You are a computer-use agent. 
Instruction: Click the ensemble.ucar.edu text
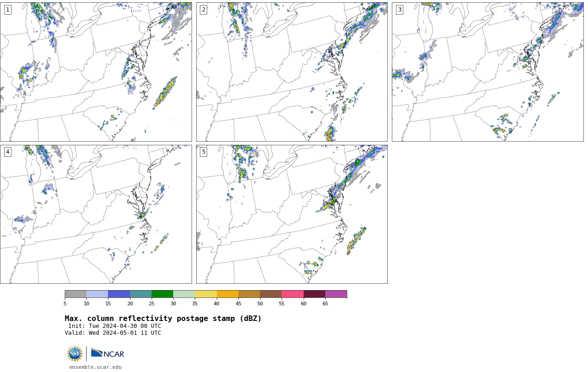pos(96,367)
